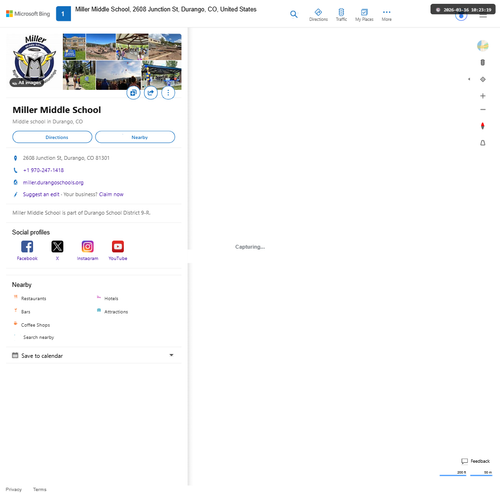The image size is (500, 493).
Task: Open My Places in the toolbar
Action: [x=364, y=15]
